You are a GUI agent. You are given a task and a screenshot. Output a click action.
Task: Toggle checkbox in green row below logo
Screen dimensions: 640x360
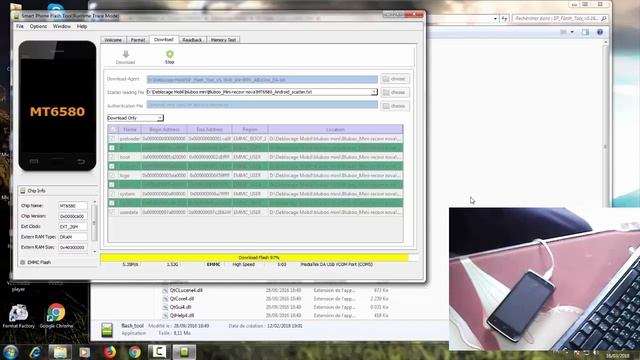pos(112,184)
